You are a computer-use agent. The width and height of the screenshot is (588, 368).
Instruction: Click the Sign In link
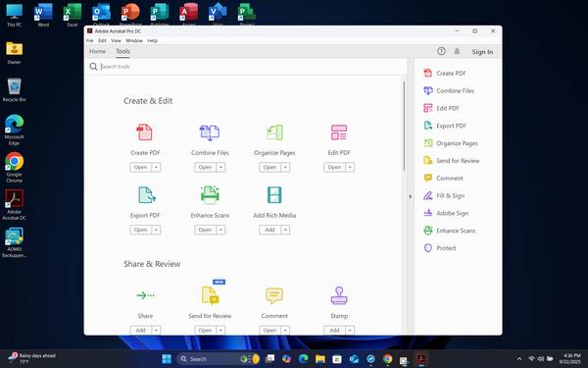[x=482, y=52]
